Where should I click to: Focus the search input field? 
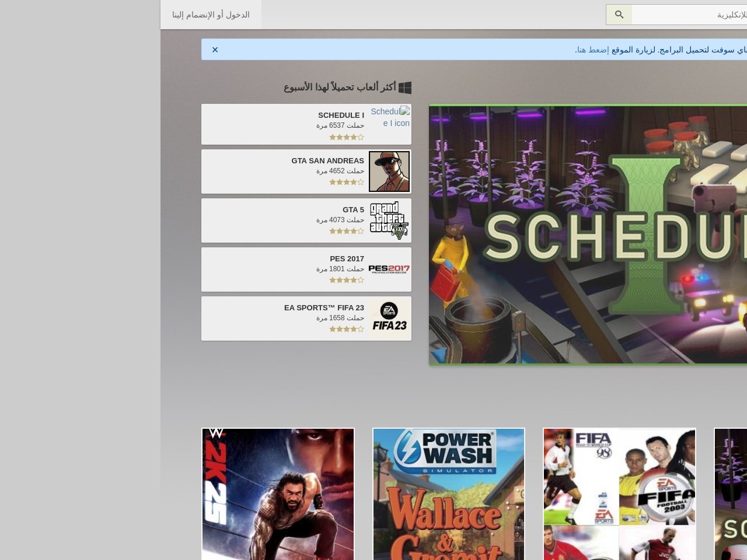pos(689,15)
